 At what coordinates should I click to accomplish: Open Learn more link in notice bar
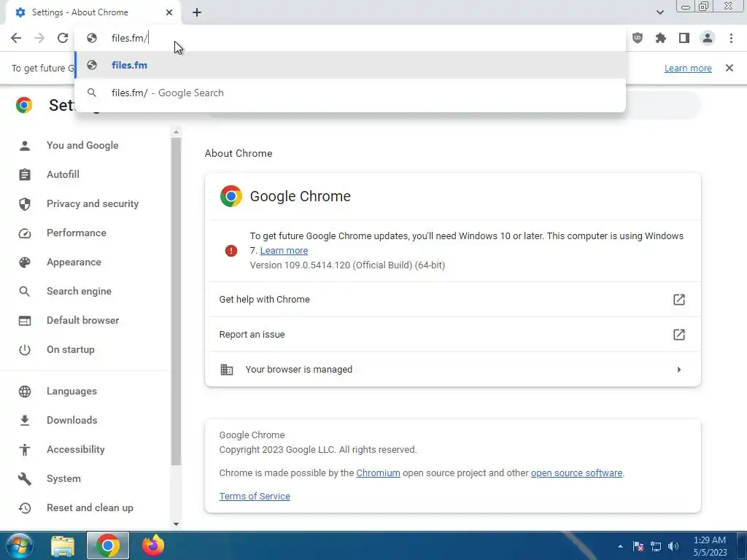(x=688, y=68)
